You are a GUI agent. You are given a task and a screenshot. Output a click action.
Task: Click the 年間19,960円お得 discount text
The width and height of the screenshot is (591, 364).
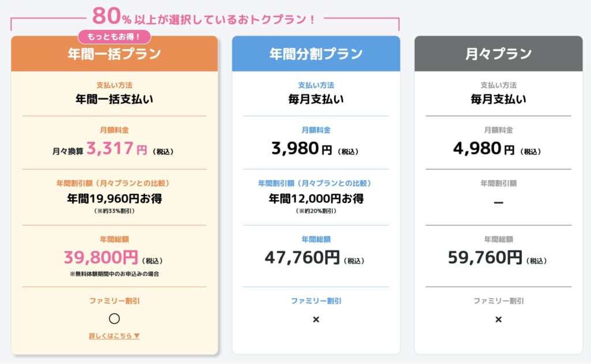tap(114, 198)
